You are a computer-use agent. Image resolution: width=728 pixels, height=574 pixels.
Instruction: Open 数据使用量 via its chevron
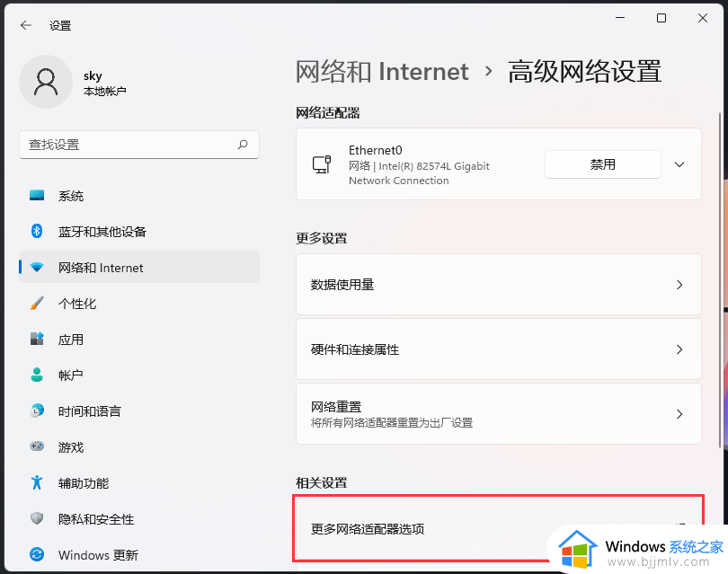(x=679, y=285)
